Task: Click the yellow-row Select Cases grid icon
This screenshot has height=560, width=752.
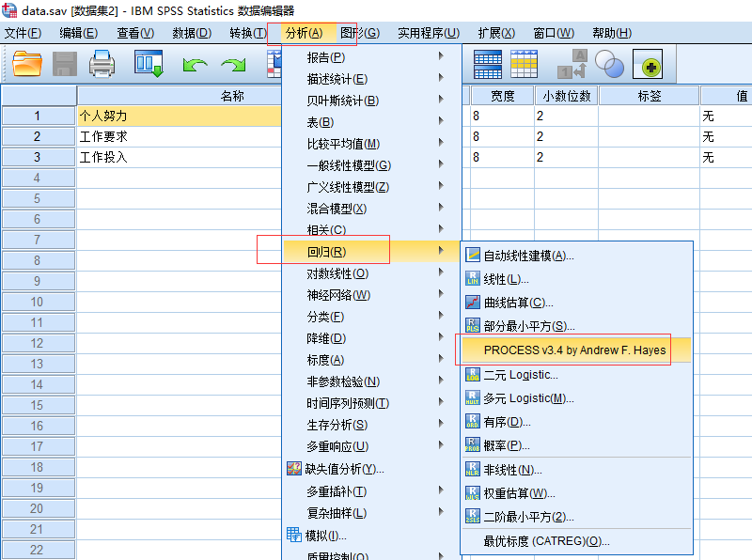Action: point(525,64)
